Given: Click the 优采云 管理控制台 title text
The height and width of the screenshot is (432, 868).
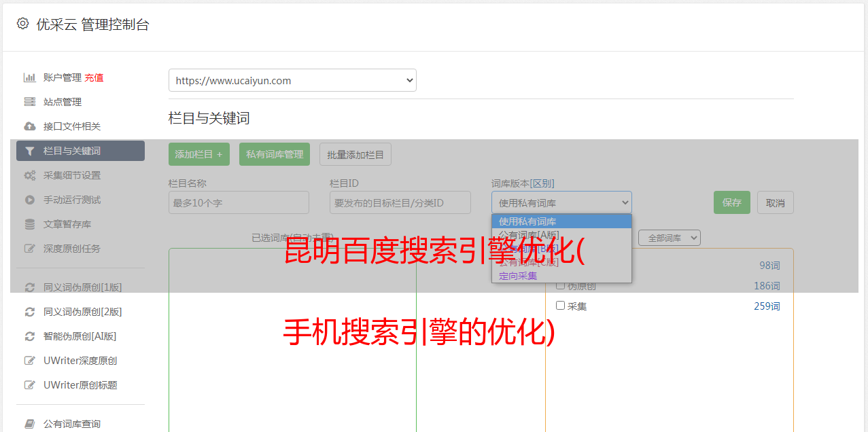Looking at the screenshot, I should tap(93, 24).
